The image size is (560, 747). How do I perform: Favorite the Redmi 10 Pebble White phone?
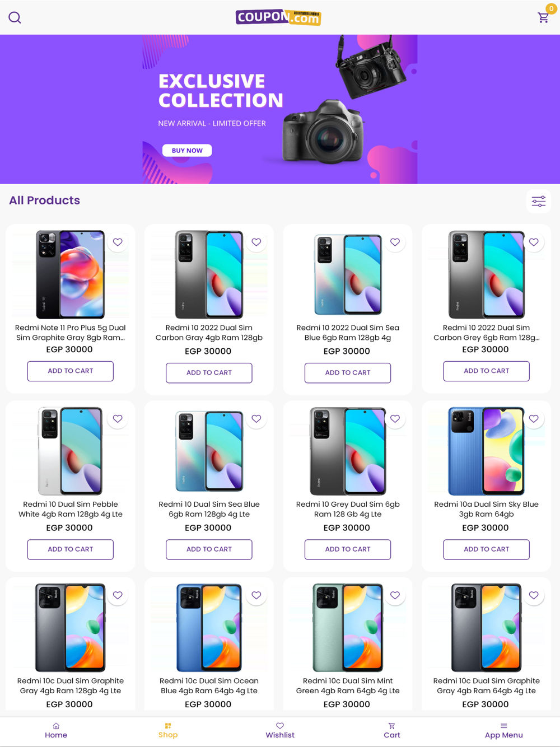[x=118, y=419]
